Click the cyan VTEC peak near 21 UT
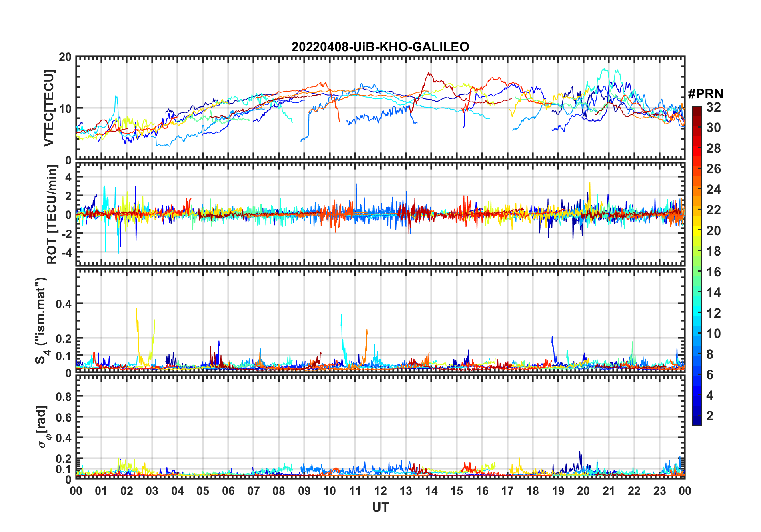Viewport: 761px width, 532px height. point(605,70)
